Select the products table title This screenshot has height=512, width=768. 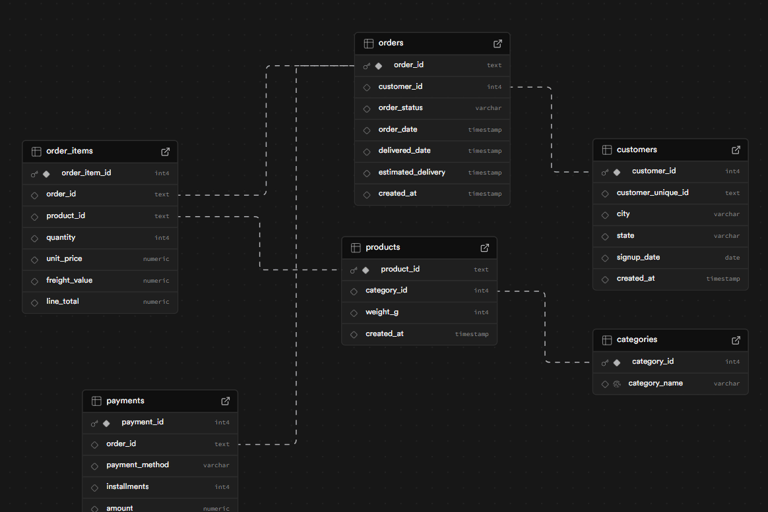click(x=383, y=247)
